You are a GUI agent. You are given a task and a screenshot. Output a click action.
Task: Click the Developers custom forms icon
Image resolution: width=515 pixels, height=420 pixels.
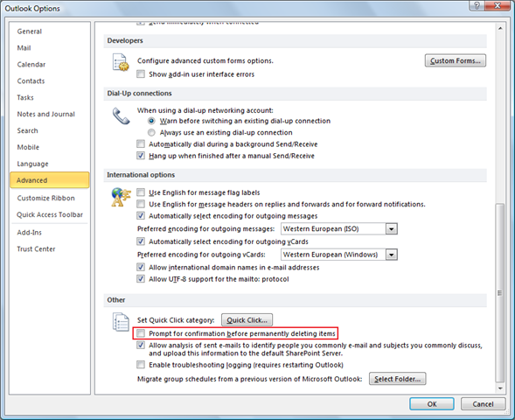(120, 62)
